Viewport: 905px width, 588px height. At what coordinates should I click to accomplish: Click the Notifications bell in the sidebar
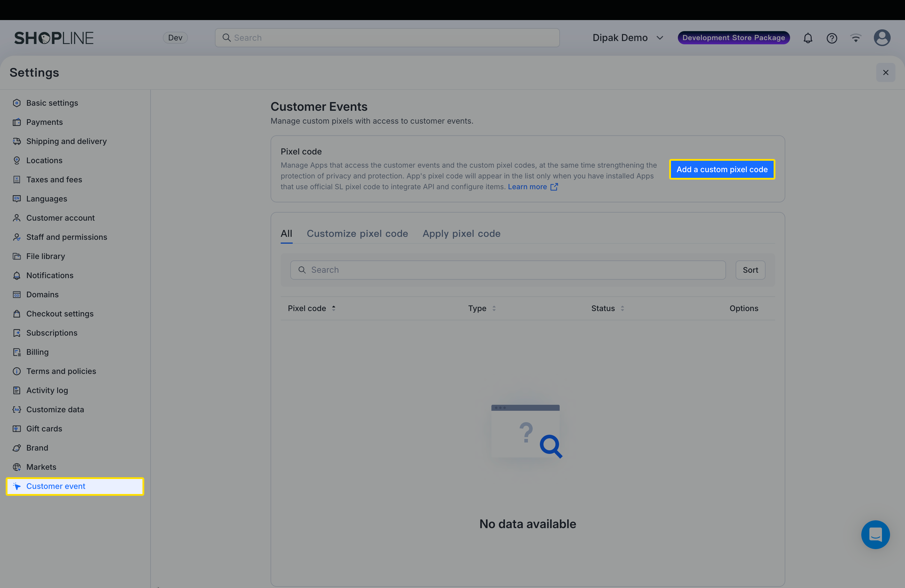pyautogui.click(x=17, y=275)
